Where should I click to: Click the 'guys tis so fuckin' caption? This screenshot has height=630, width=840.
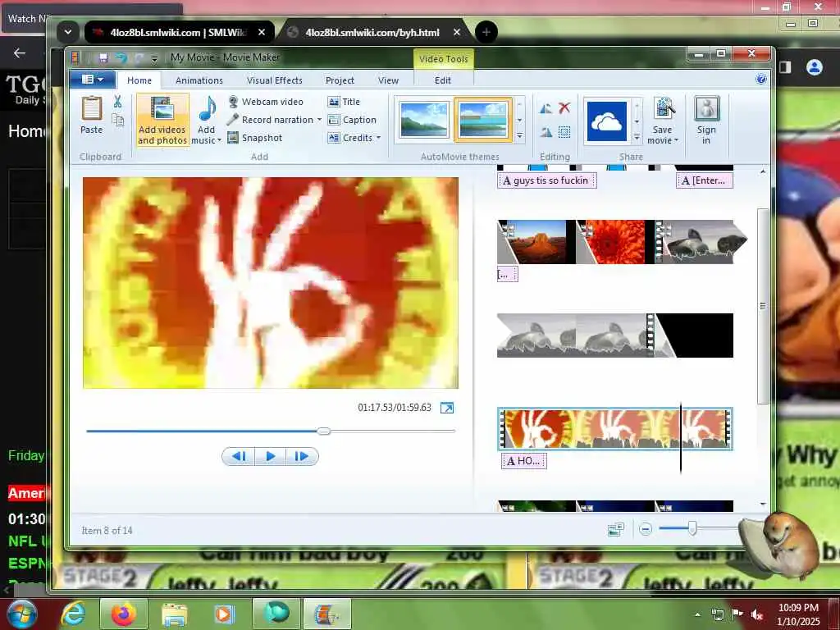546,180
